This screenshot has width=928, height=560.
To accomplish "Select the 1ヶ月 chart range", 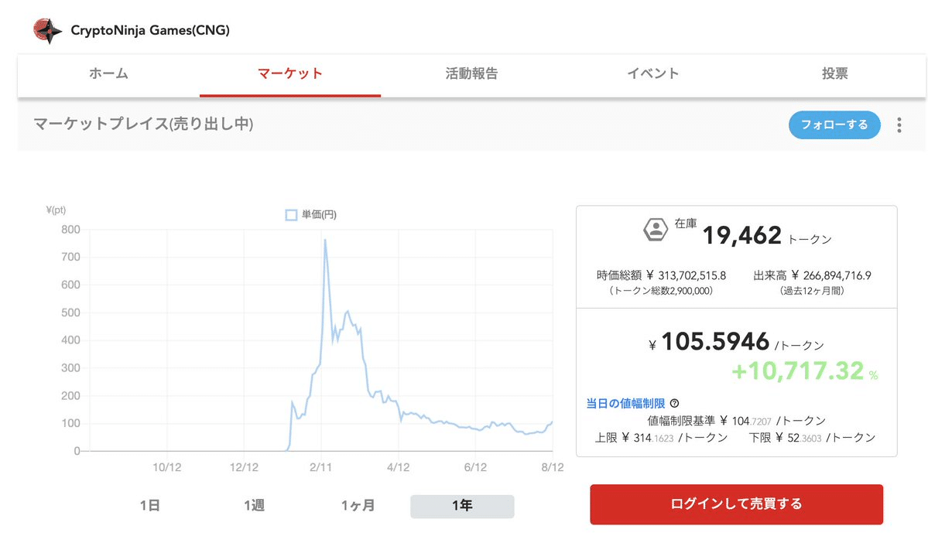I will pyautogui.click(x=358, y=505).
